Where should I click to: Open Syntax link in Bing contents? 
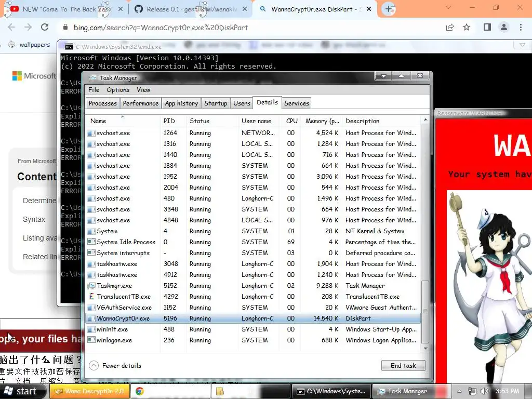pyautogui.click(x=34, y=219)
